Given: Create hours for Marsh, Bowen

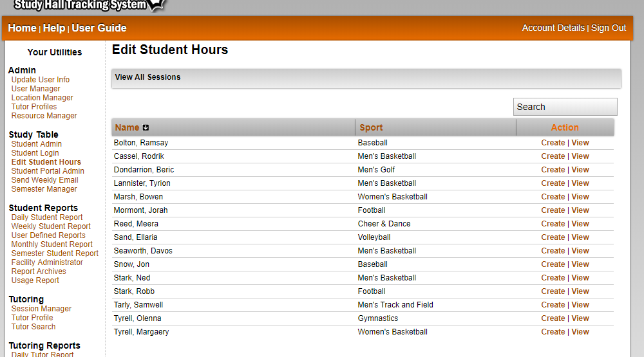Looking at the screenshot, I should pos(553,197).
